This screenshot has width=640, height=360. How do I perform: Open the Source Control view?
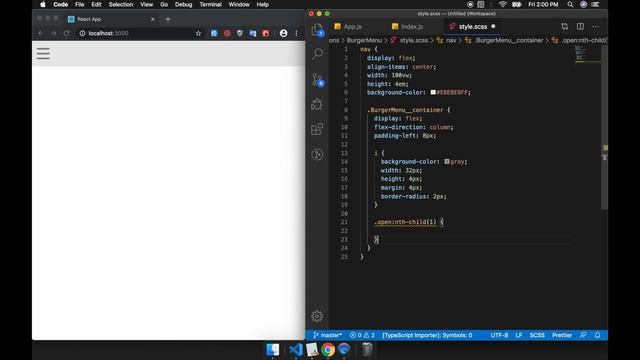tap(317, 80)
